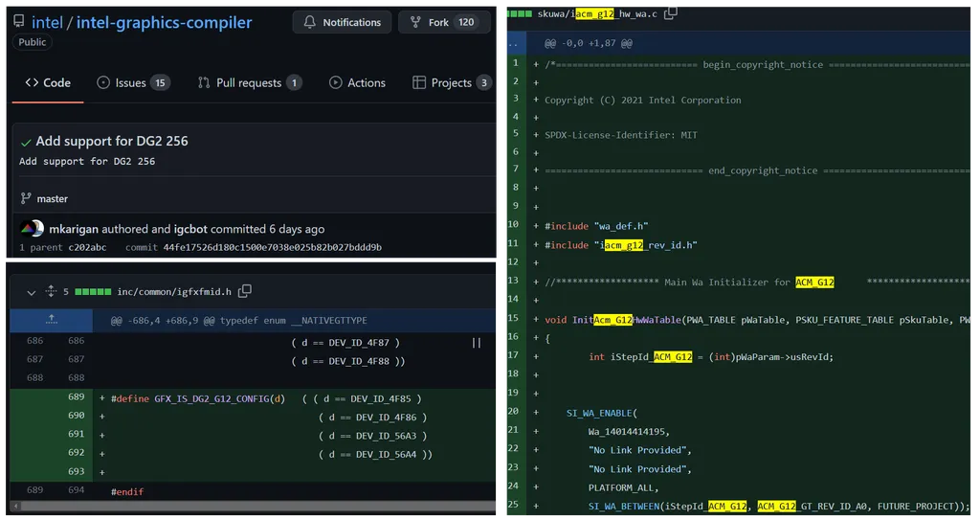Go to the Projects tab
The height and width of the screenshot is (520, 980).
(x=452, y=82)
